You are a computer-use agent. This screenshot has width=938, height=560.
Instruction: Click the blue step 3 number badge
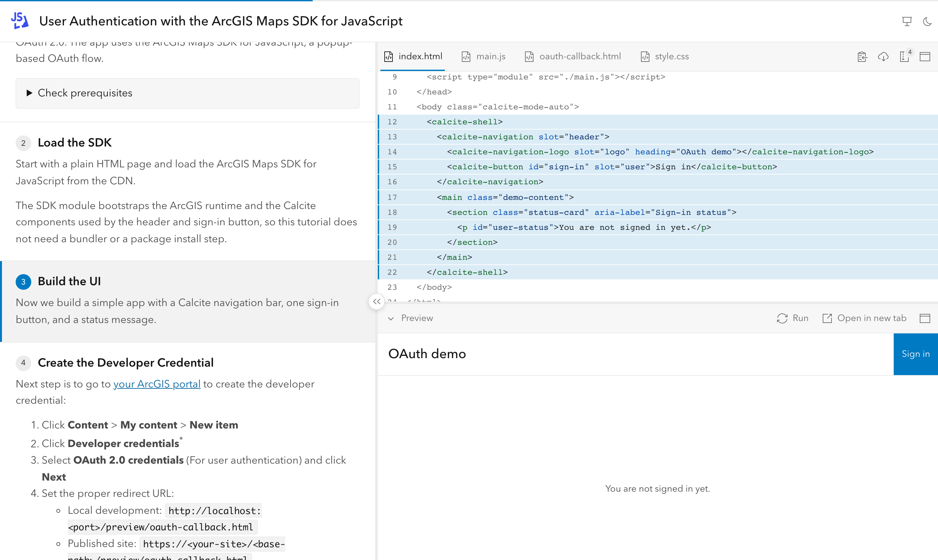click(x=23, y=282)
